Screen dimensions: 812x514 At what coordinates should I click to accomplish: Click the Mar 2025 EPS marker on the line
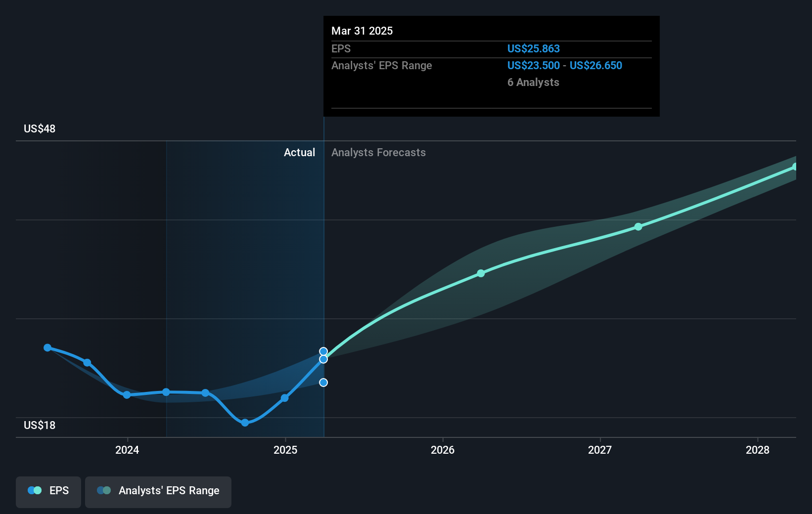click(x=323, y=359)
